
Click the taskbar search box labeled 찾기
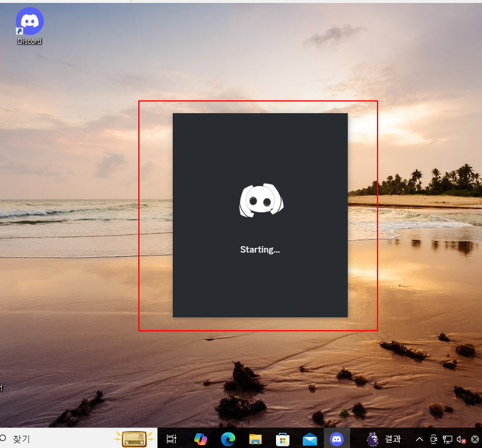point(78,439)
